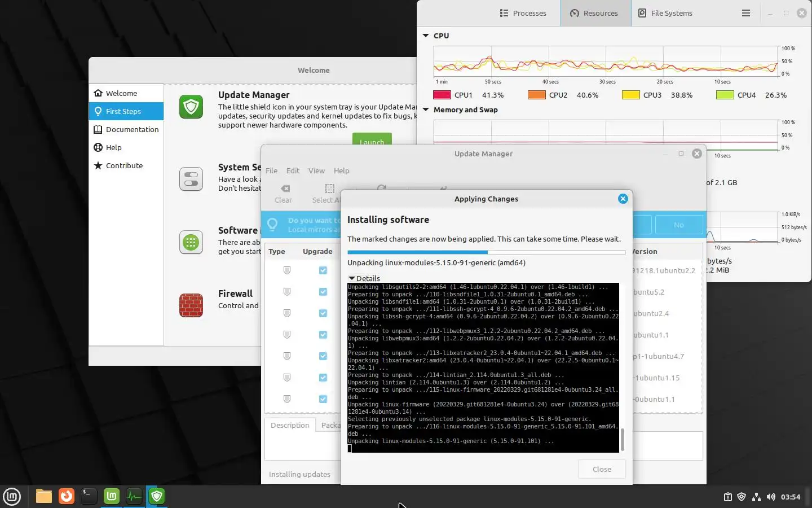Uncheck the upgrade box for the ubuntu5.2 row
Viewport: 812px width, 508px height.
click(x=323, y=292)
